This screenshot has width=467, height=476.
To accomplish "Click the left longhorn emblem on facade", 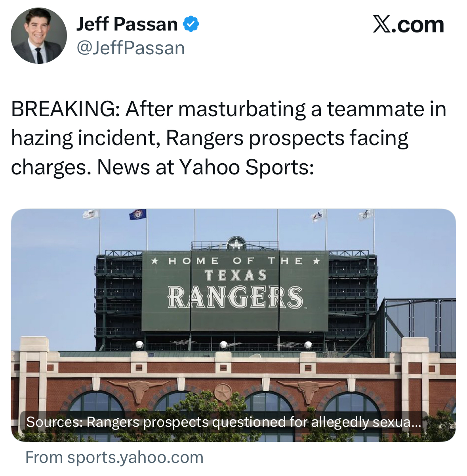I will click(x=139, y=390).
